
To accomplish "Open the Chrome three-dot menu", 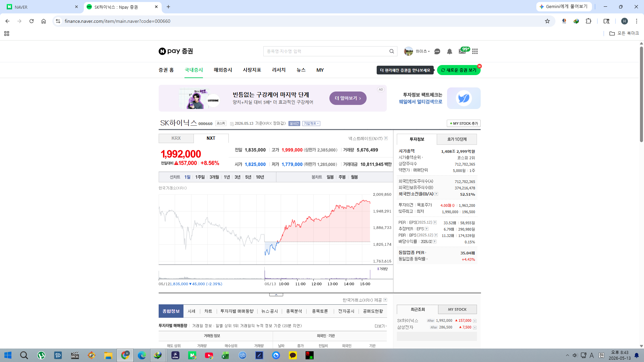I will [x=636, y=21].
